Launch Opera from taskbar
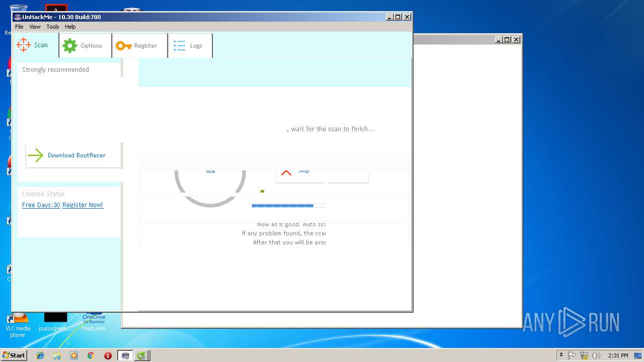Image resolution: width=644 pixels, height=362 pixels. pos(108,355)
